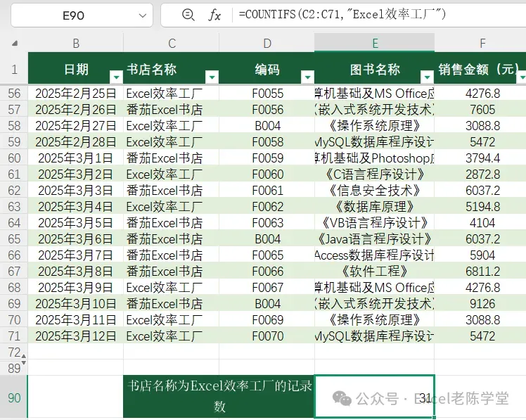The height and width of the screenshot is (420, 526).
Task: Click code cell F0063
Action: [267, 223]
